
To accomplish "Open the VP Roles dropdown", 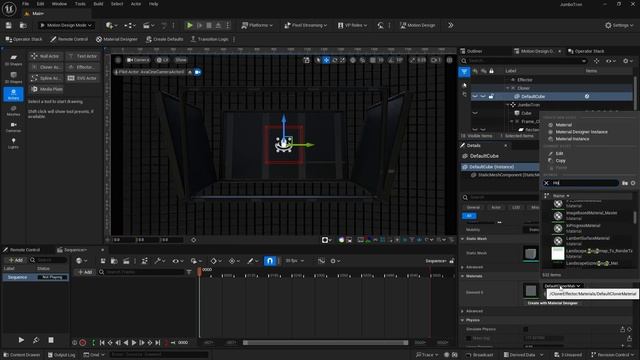I will tap(352, 25).
